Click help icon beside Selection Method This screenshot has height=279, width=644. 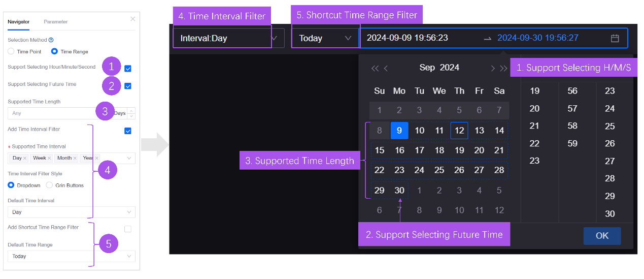(51, 40)
